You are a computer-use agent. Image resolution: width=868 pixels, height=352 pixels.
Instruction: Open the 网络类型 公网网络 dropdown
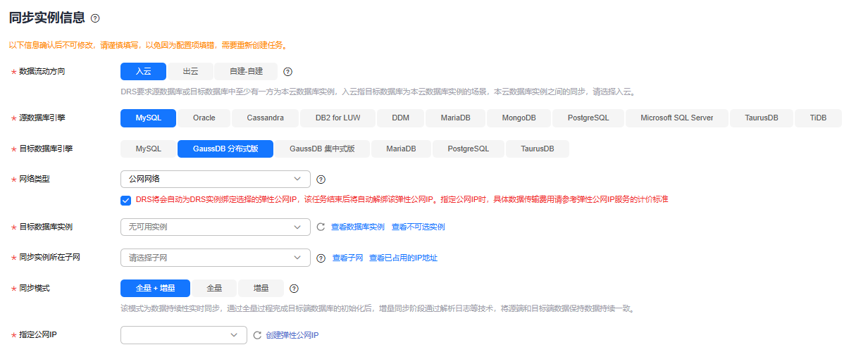[x=216, y=180]
